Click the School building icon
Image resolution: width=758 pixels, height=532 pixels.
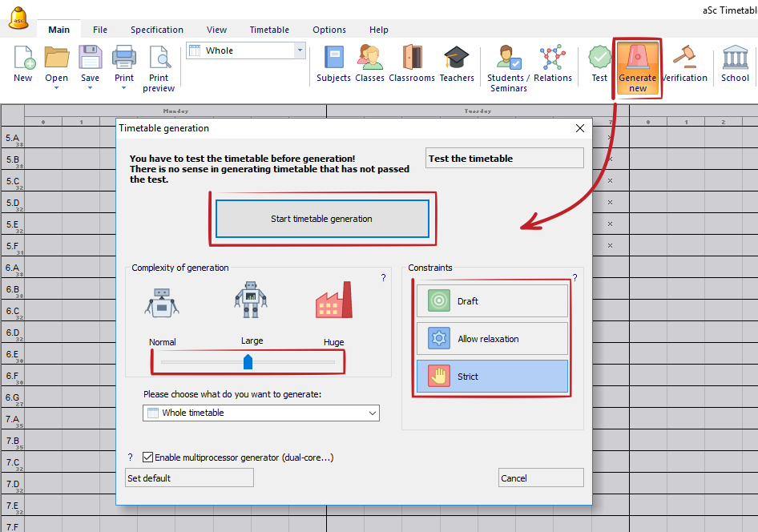pyautogui.click(x=735, y=58)
